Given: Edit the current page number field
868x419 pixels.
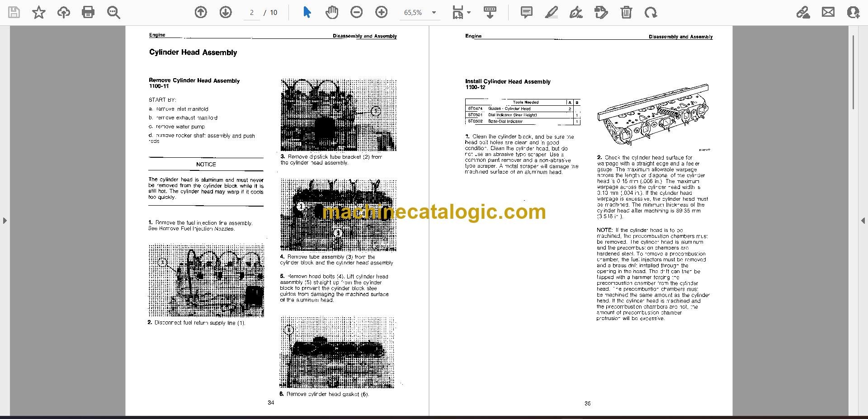Looking at the screenshot, I should tap(252, 13).
